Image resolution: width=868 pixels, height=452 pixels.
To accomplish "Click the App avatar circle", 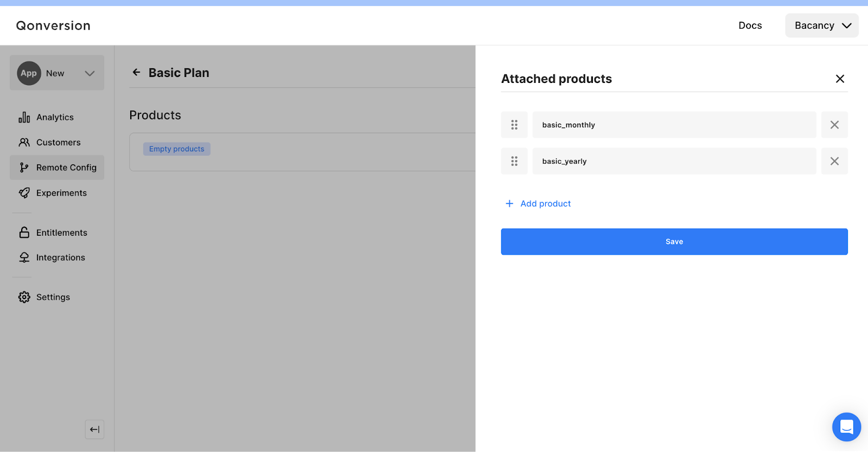I will [29, 73].
